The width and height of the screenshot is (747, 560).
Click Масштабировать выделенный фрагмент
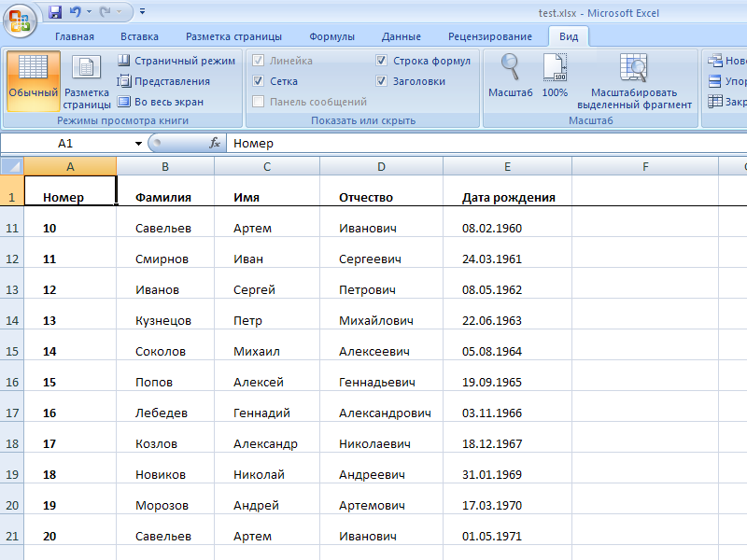[634, 81]
